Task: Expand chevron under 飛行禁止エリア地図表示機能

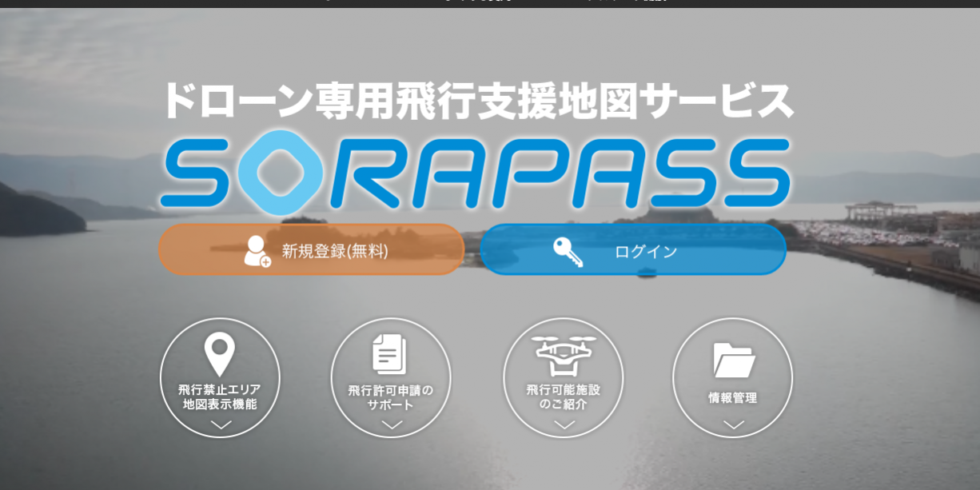Action: click(x=221, y=425)
